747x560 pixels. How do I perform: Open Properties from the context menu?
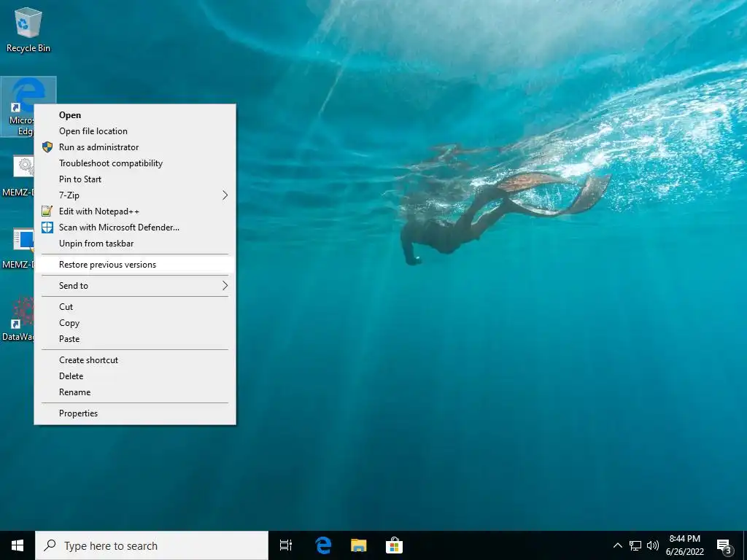(135, 413)
